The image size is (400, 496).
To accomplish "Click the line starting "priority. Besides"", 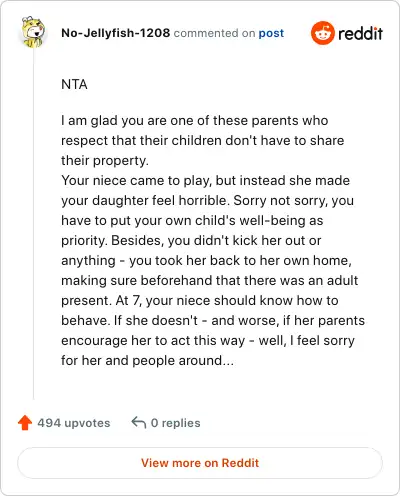I will [191, 240].
